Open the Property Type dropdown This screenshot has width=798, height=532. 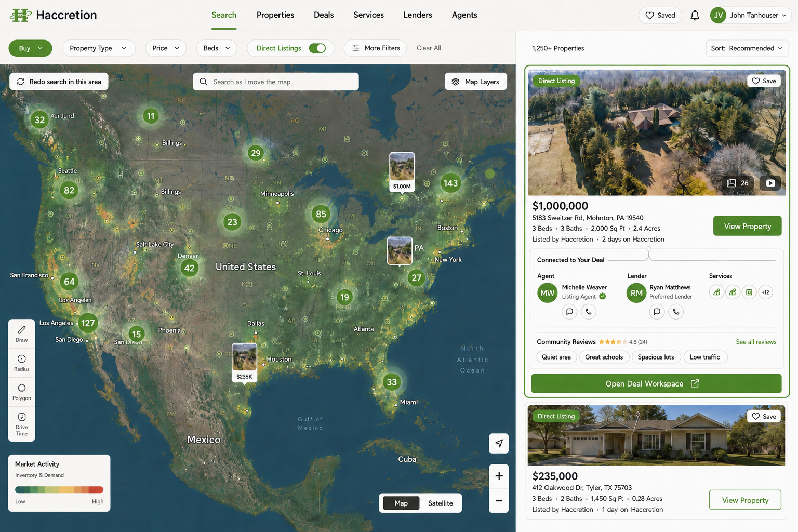pyautogui.click(x=99, y=48)
